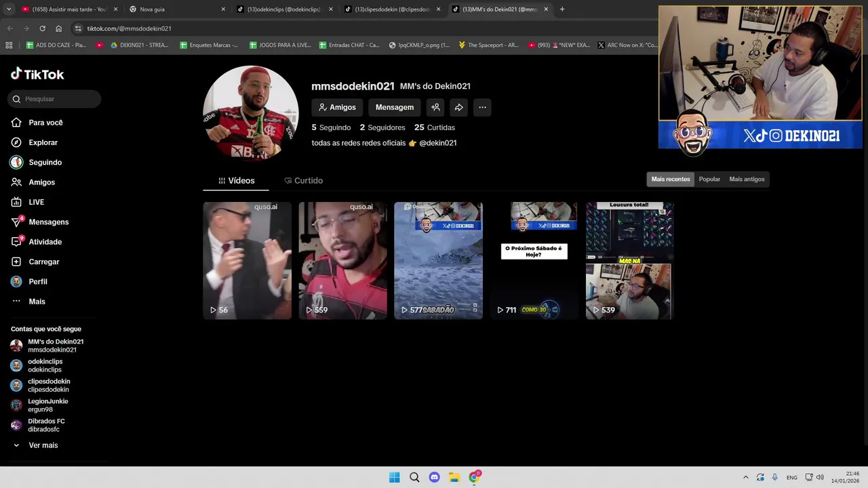868x488 pixels.
Task: Click the TikTok logo
Action: pyautogui.click(x=37, y=74)
